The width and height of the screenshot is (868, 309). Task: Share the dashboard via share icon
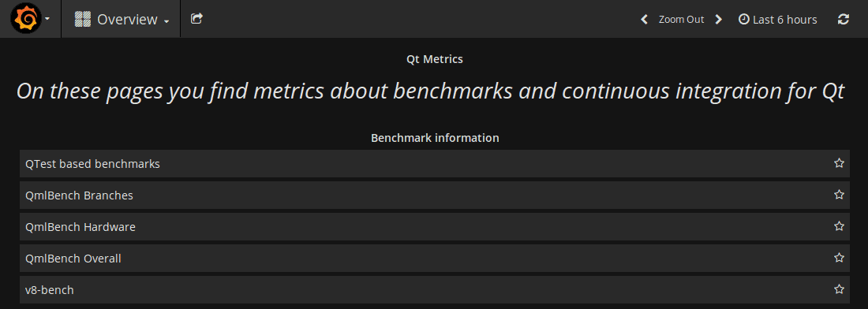point(196,19)
